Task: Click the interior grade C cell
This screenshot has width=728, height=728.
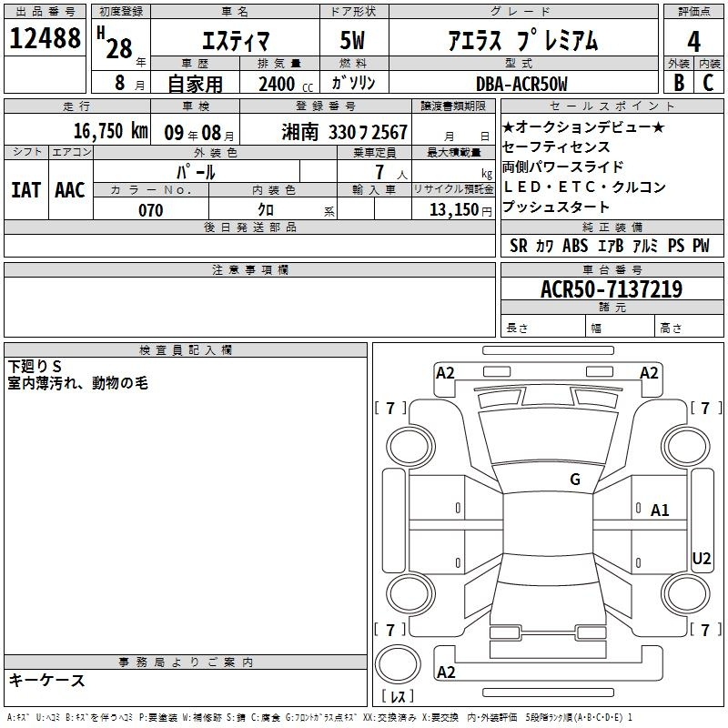Action: coord(708,83)
